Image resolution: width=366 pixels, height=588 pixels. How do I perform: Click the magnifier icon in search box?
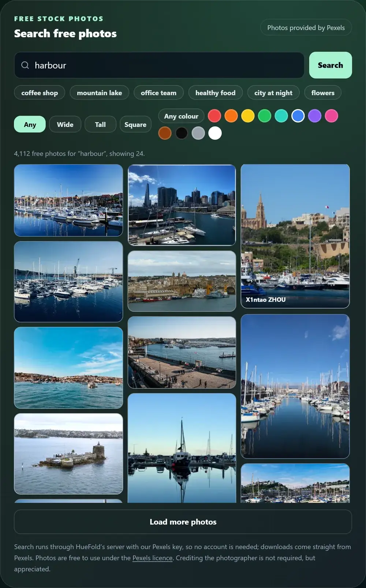click(x=25, y=65)
